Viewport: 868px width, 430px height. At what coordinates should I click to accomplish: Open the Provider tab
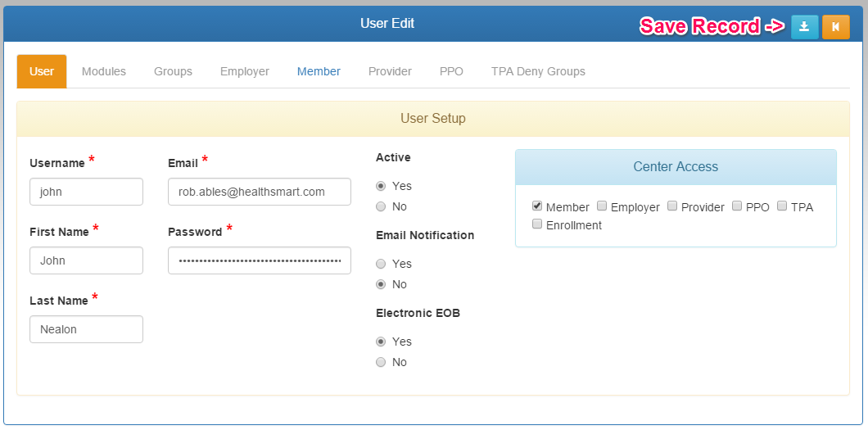click(x=390, y=71)
